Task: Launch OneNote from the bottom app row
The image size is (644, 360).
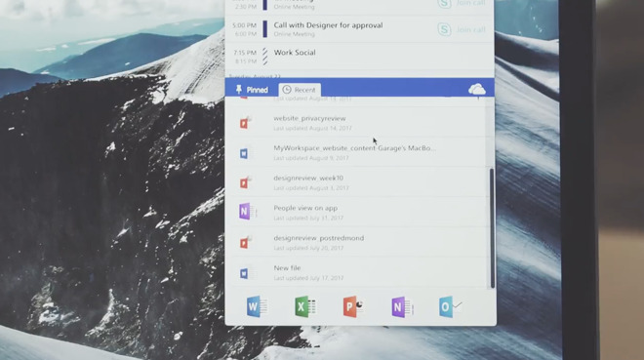Action: pyautogui.click(x=401, y=306)
